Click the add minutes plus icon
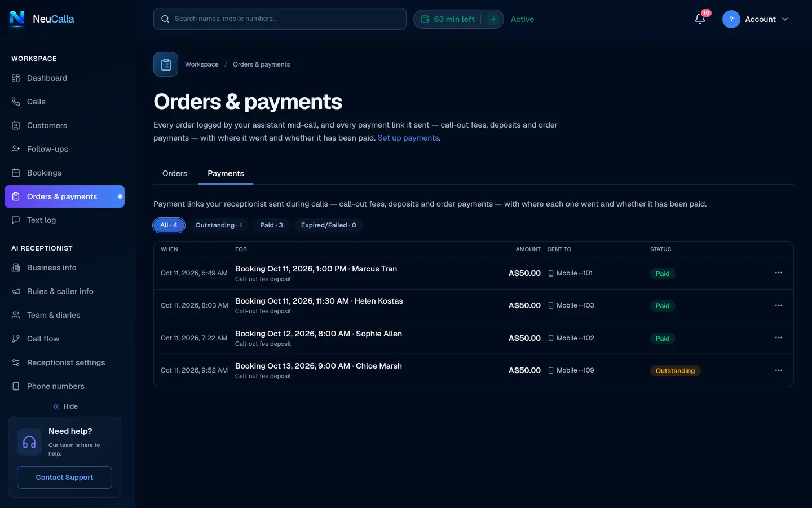Viewport: 812px width, 508px height. pyautogui.click(x=493, y=19)
